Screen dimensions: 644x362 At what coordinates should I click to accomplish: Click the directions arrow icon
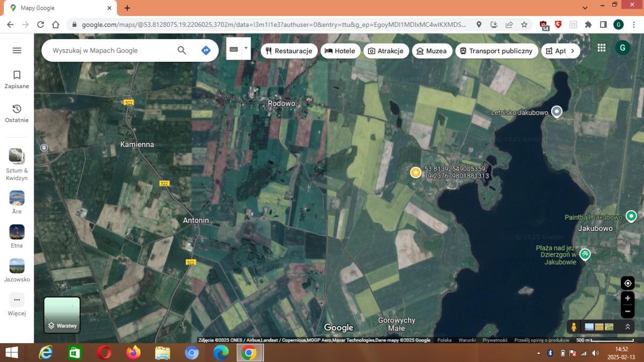206,50
